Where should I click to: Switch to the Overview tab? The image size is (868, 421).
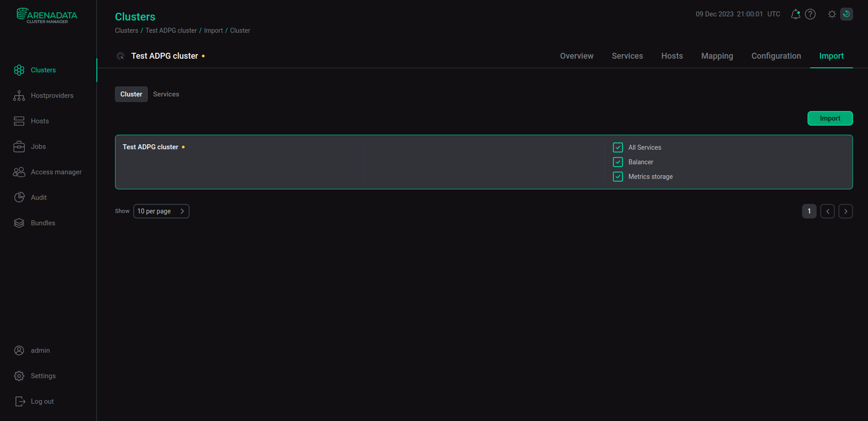(577, 56)
